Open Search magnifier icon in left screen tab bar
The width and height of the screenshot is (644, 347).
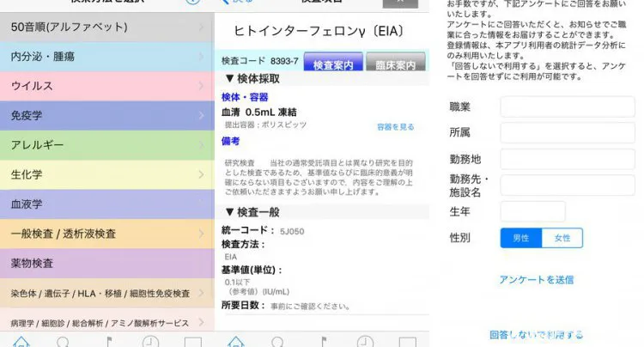63,342
